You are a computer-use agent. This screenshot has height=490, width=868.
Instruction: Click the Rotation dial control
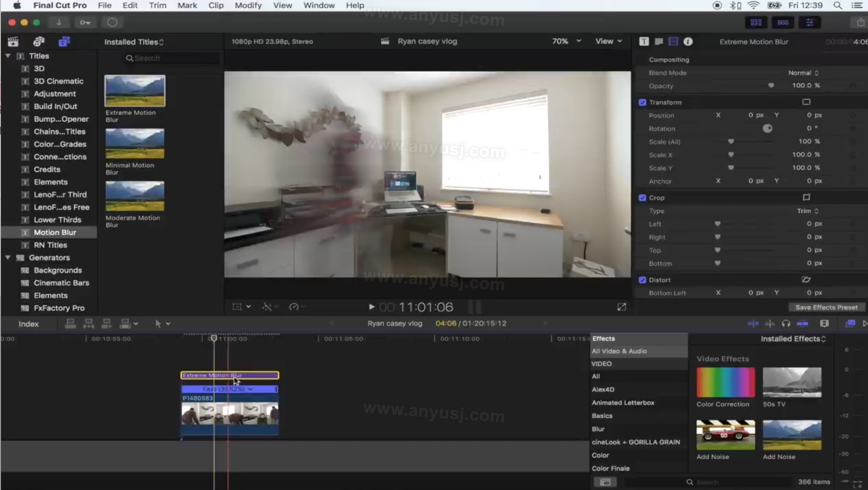(x=767, y=128)
